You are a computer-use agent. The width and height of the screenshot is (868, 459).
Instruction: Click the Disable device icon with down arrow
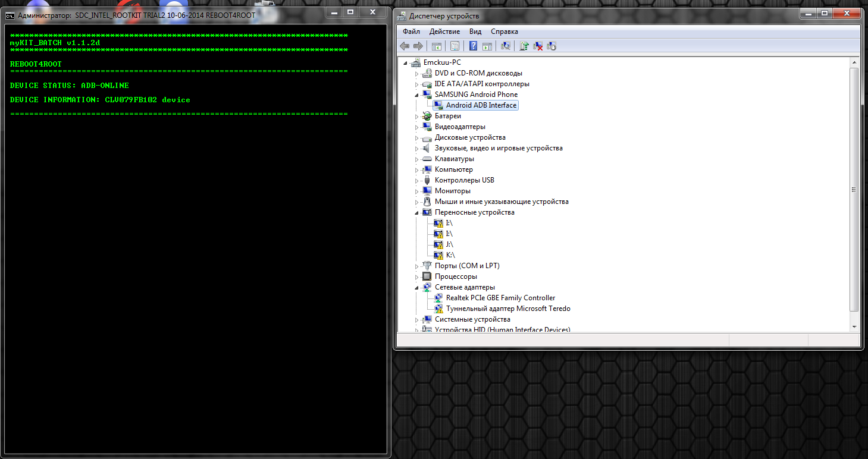tap(551, 46)
